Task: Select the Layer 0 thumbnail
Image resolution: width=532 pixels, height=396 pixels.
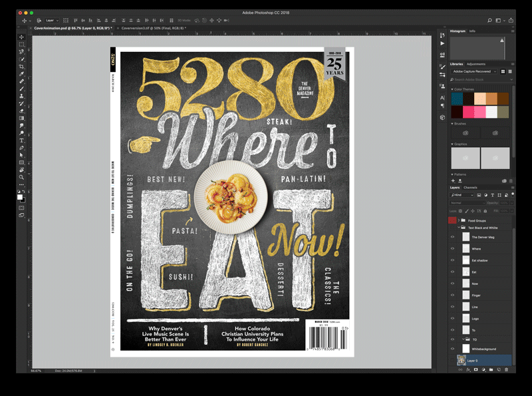Action: [x=461, y=360]
